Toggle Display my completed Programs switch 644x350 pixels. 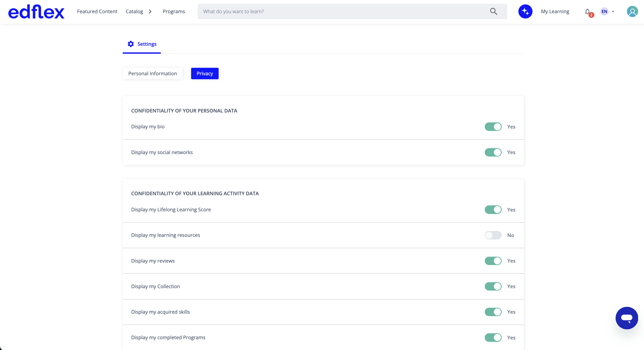click(493, 337)
